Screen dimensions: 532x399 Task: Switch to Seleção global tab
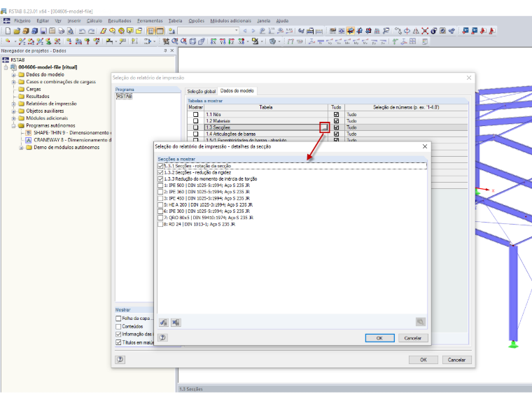click(x=201, y=91)
